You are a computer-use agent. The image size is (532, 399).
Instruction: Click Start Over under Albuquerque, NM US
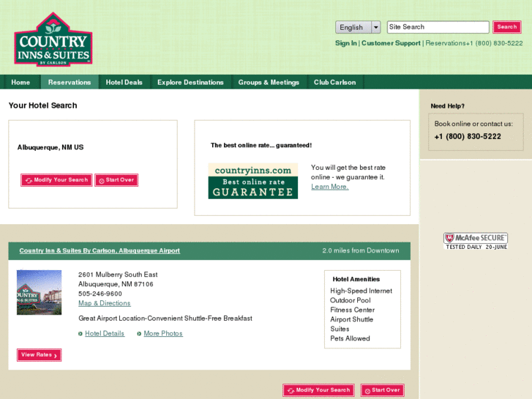point(116,180)
